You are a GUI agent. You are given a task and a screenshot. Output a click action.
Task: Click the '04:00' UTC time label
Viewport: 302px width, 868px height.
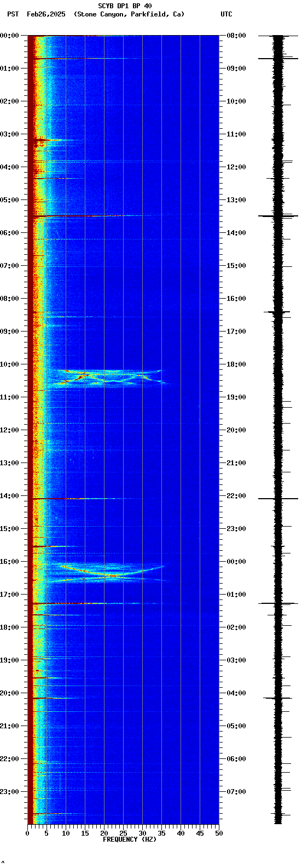[236, 693]
